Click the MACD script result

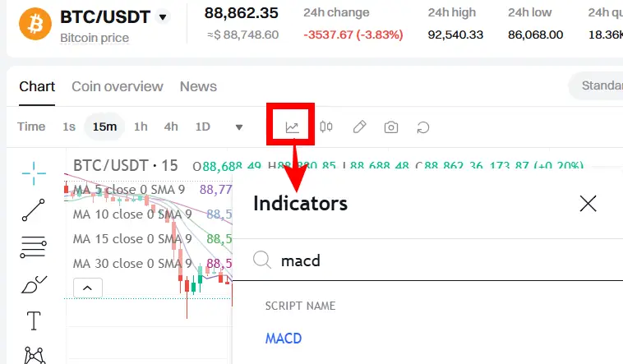tap(284, 339)
